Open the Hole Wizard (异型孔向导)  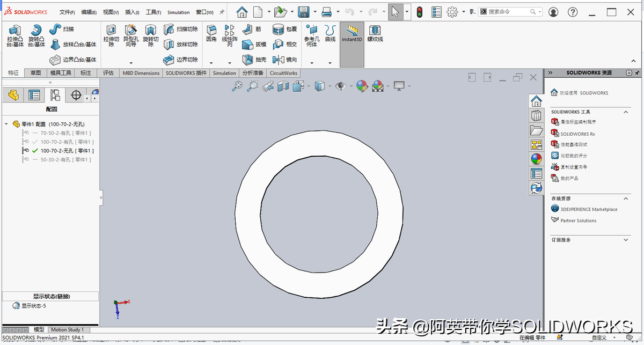(x=130, y=35)
